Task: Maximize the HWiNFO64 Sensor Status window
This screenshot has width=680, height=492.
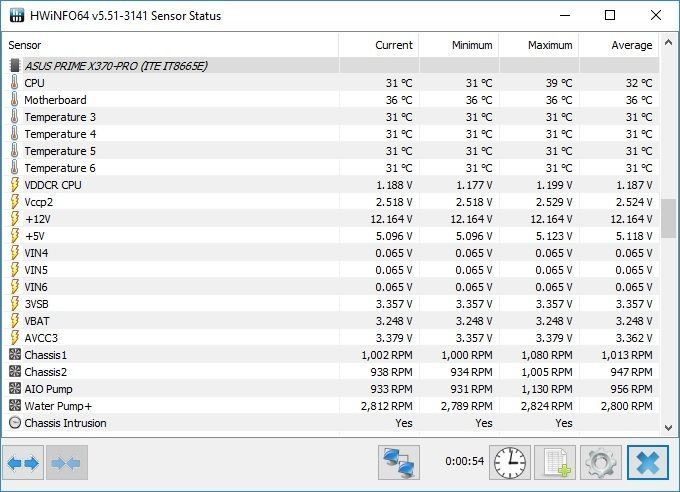Action: [x=610, y=15]
